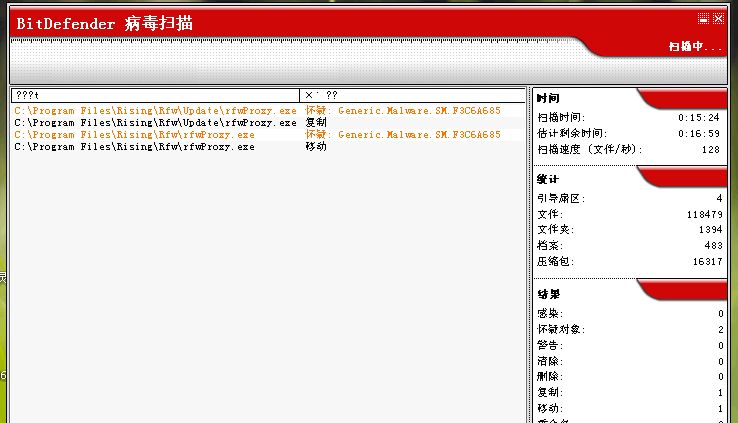Select the orange Update\rfwProxy.exe path row

(155, 111)
